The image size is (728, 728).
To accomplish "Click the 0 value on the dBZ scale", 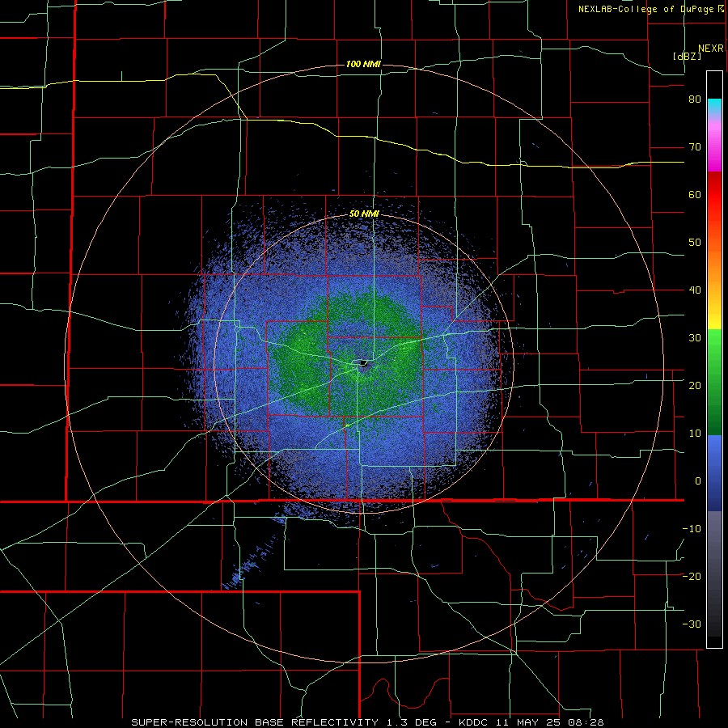I will click(x=698, y=481).
